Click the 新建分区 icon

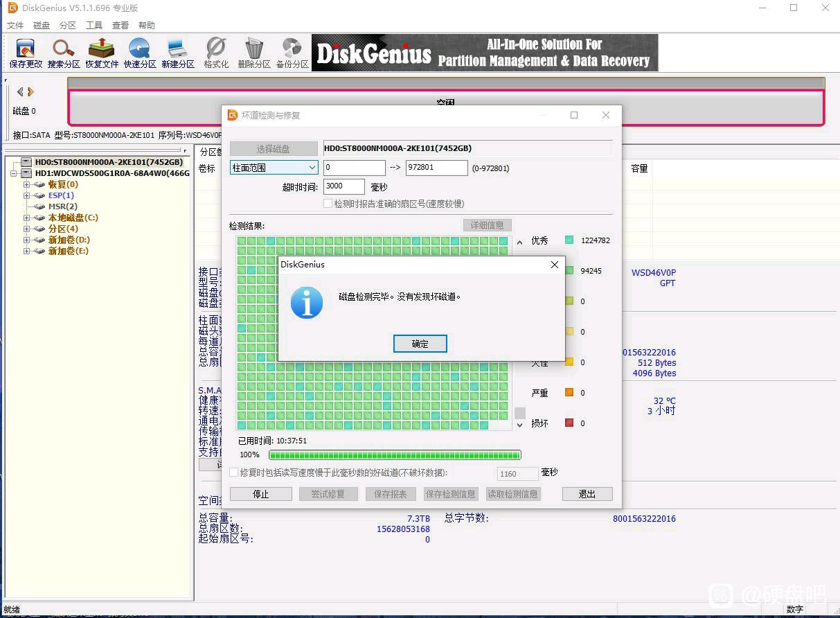(x=178, y=53)
